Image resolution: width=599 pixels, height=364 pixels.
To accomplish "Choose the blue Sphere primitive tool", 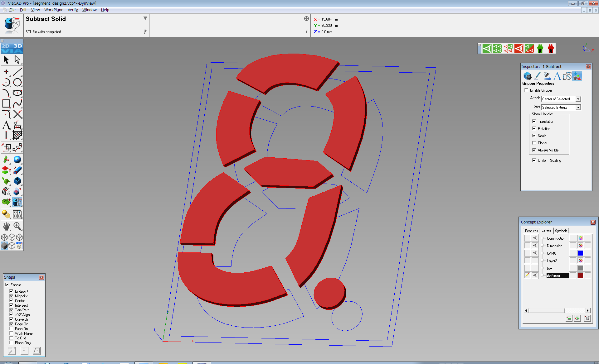I will [x=17, y=160].
